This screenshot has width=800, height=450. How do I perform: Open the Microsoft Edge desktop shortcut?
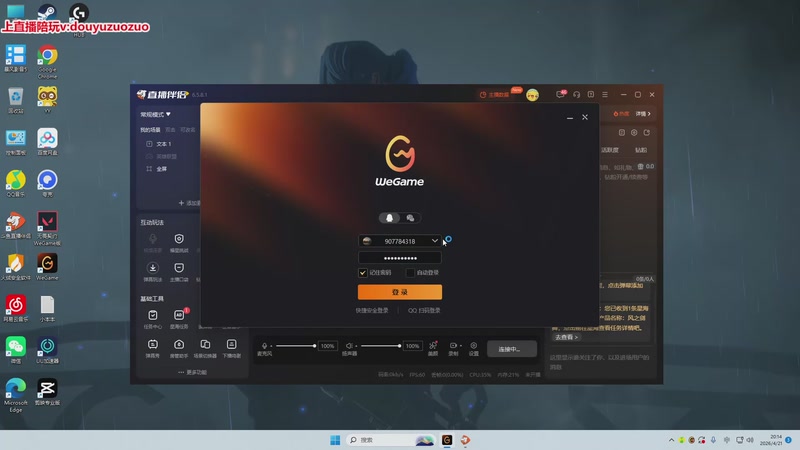pos(16,395)
